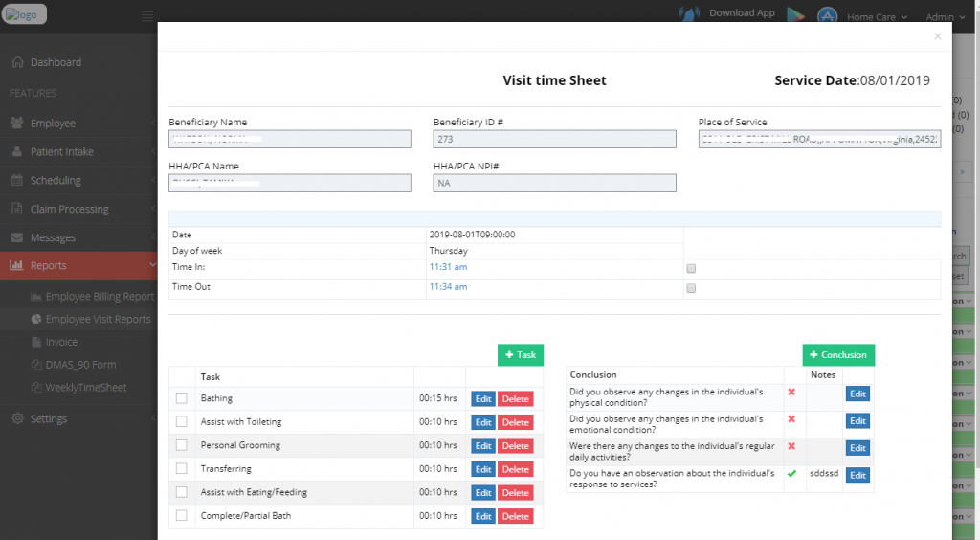Click the Employee Visit Reports pie icon
Screen dimensions: 980x540
pyautogui.click(x=36, y=319)
